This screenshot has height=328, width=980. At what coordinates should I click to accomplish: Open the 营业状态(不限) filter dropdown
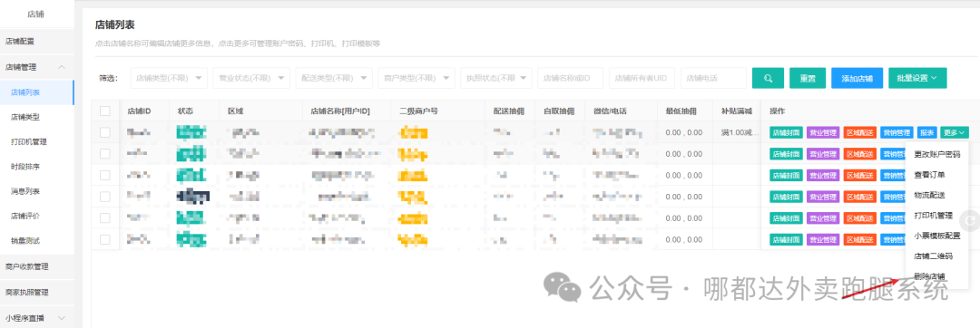click(x=251, y=79)
